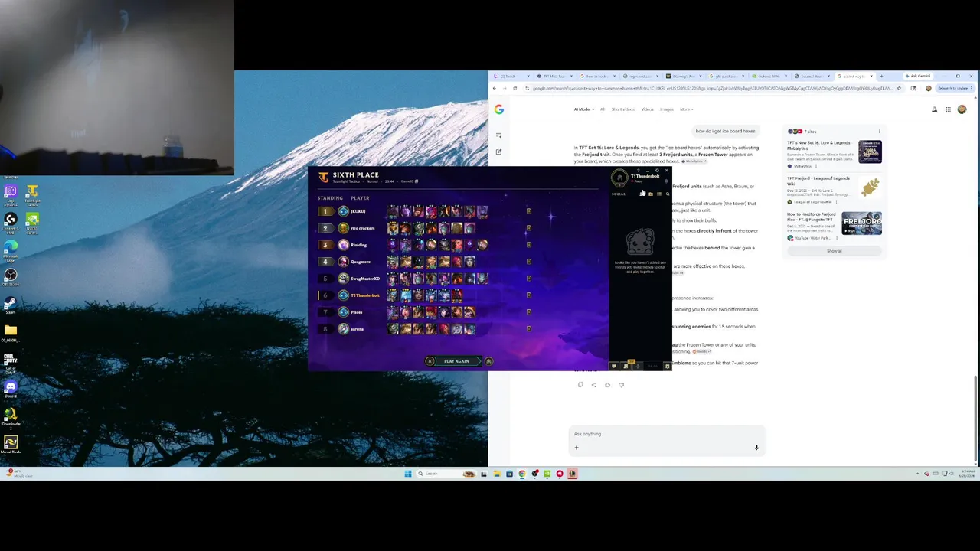Click the Add Friend icon in Social panel

(642, 194)
